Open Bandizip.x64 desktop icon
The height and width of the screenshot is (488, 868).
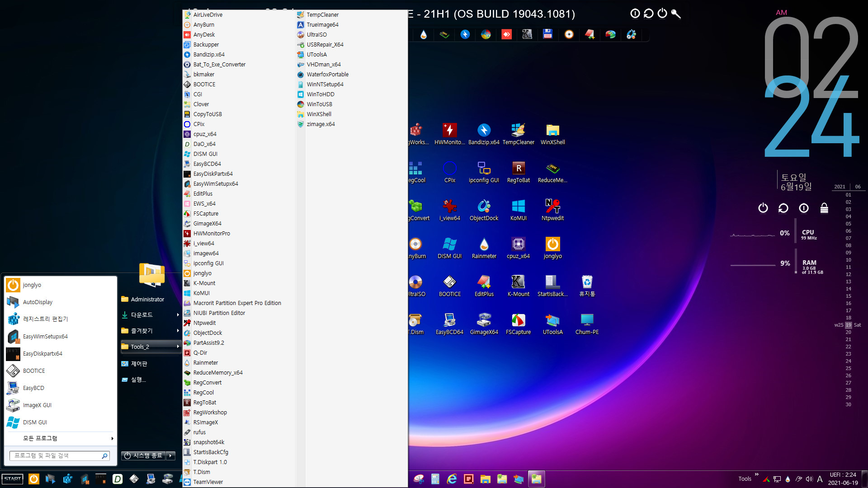pyautogui.click(x=484, y=134)
